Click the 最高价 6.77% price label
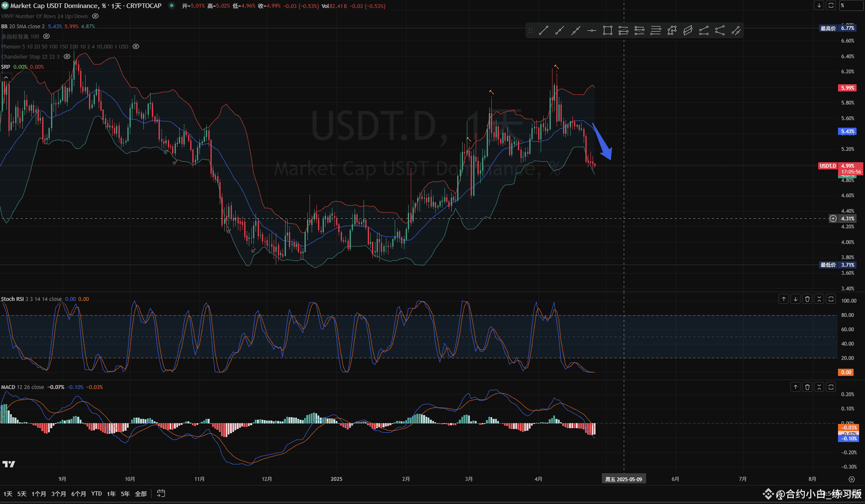Viewport: 865px width, 504px height. click(837, 28)
